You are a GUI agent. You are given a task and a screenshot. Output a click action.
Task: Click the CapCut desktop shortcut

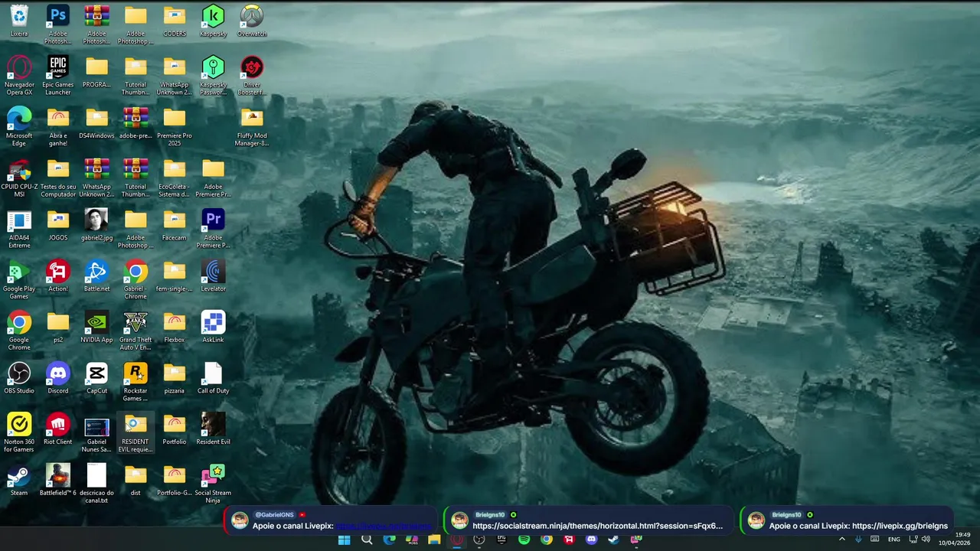(96, 378)
